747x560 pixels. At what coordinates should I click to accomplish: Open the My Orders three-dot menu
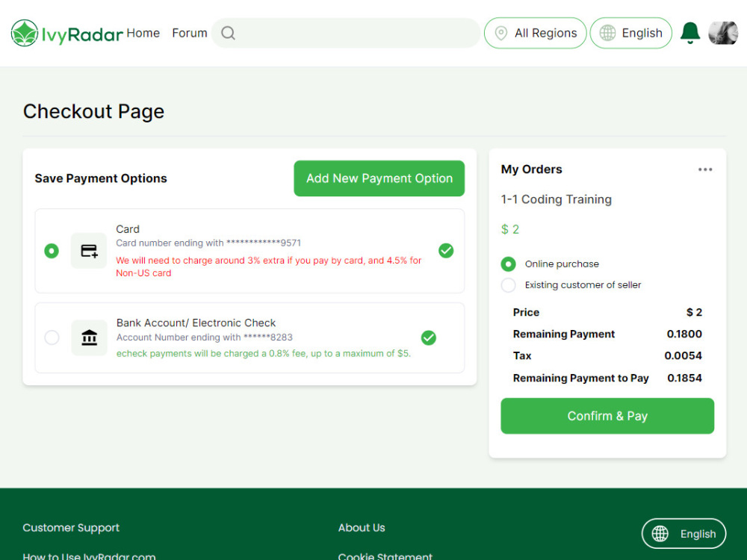tap(705, 169)
